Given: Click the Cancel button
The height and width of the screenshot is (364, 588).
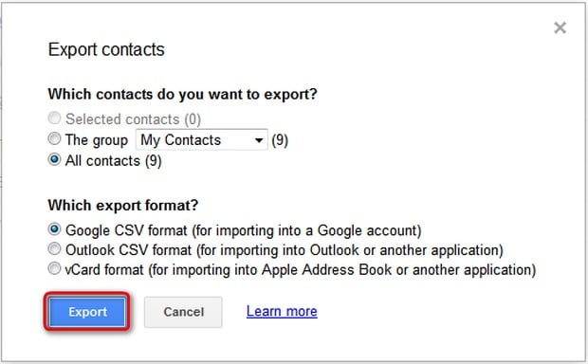Looking at the screenshot, I should [183, 312].
